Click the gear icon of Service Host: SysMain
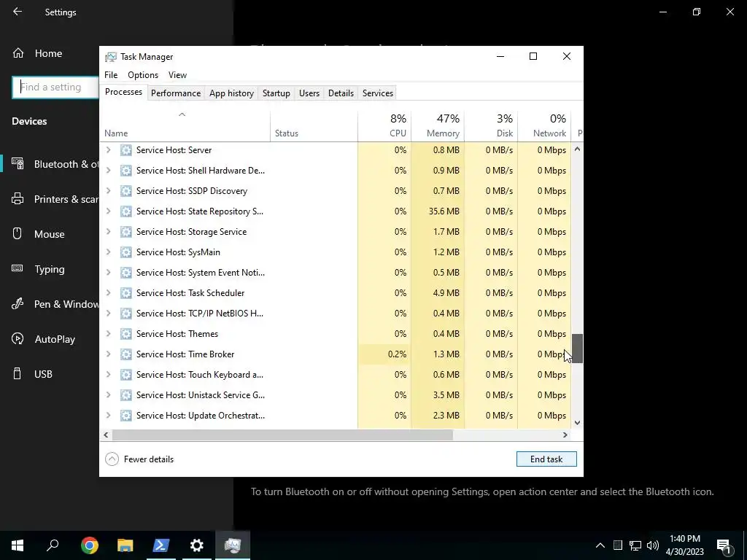Image resolution: width=747 pixels, height=560 pixels. click(x=125, y=252)
